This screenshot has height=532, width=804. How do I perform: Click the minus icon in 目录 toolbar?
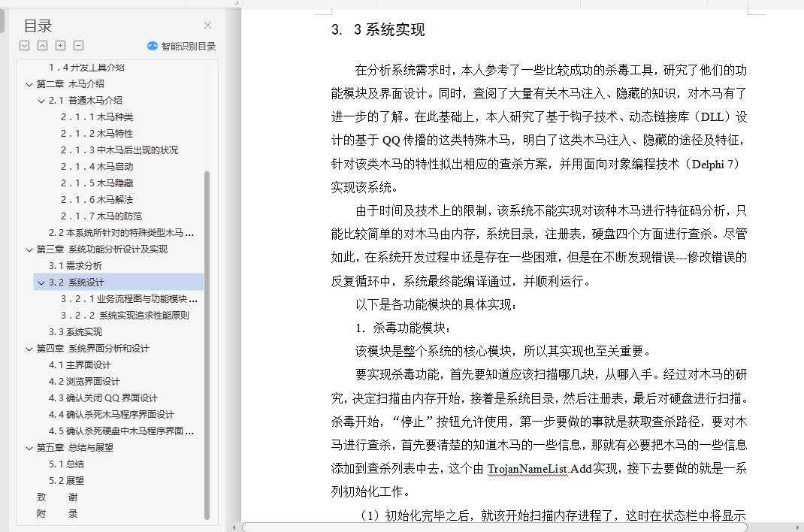(x=78, y=46)
